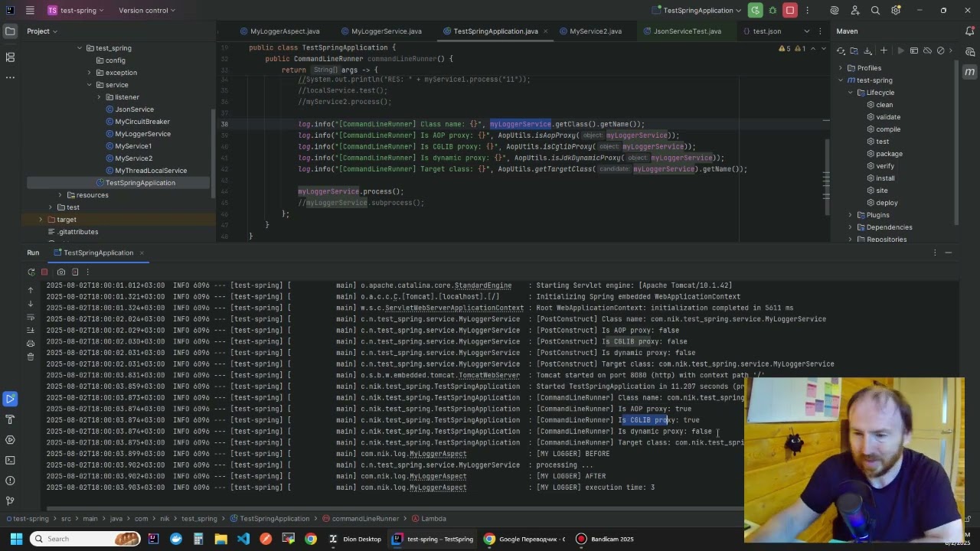The width and height of the screenshot is (980, 551).
Task: Open the Problems tool window
Action: [10, 481]
